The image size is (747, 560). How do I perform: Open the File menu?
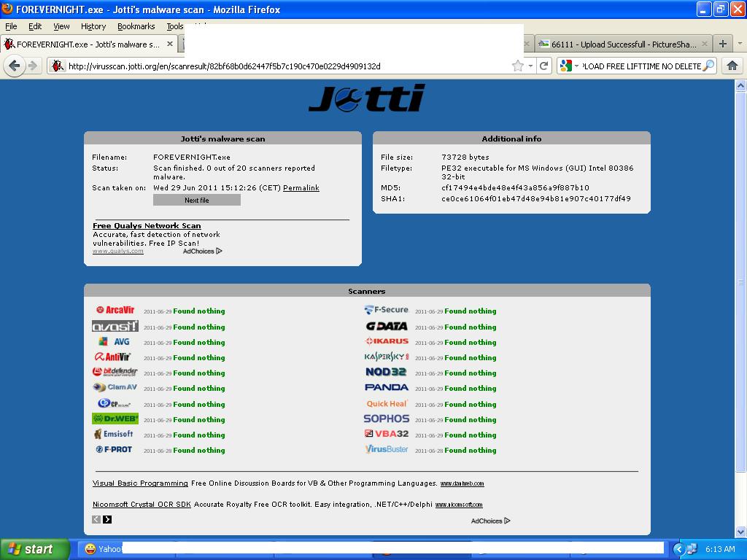[11, 26]
